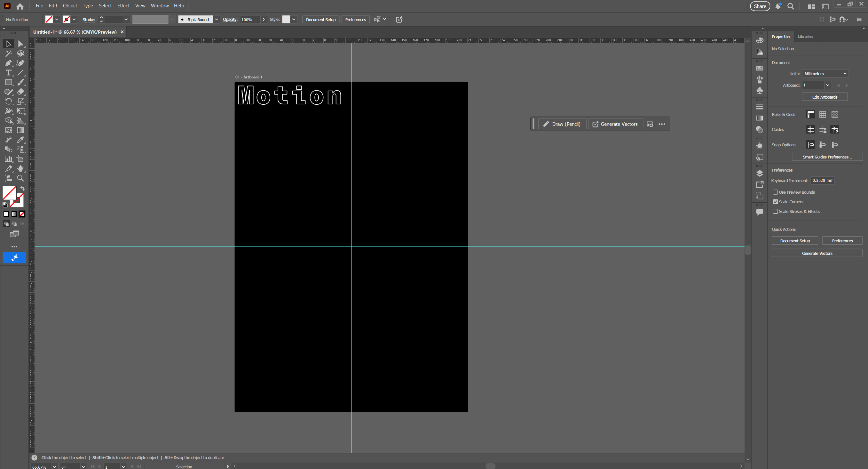This screenshot has height=469, width=868.
Task: Select the Eraser tool
Action: coord(20,92)
